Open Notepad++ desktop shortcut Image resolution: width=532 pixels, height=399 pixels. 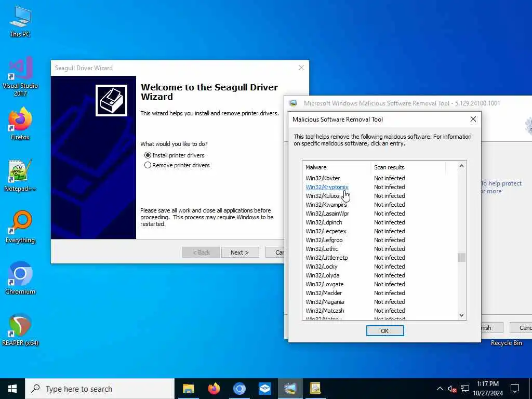(20, 176)
